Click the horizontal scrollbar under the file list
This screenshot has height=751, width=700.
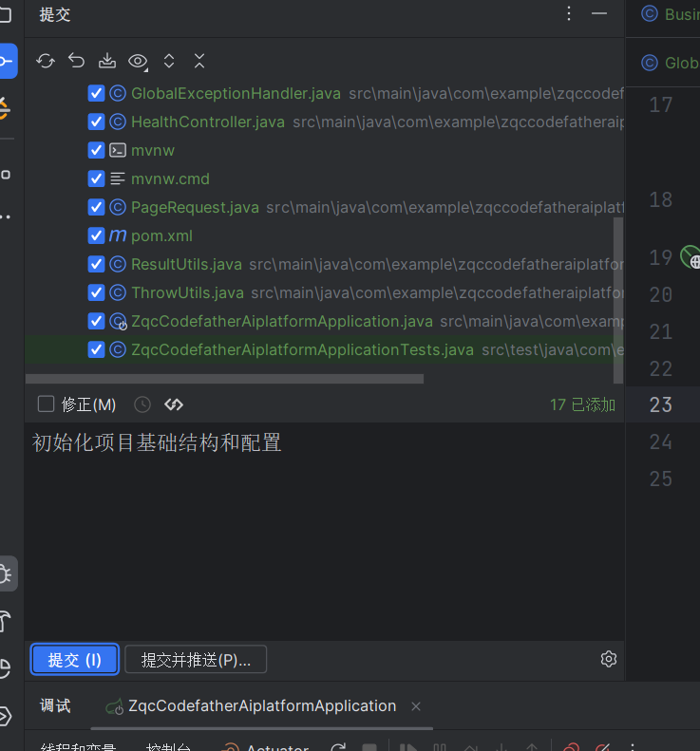224,379
